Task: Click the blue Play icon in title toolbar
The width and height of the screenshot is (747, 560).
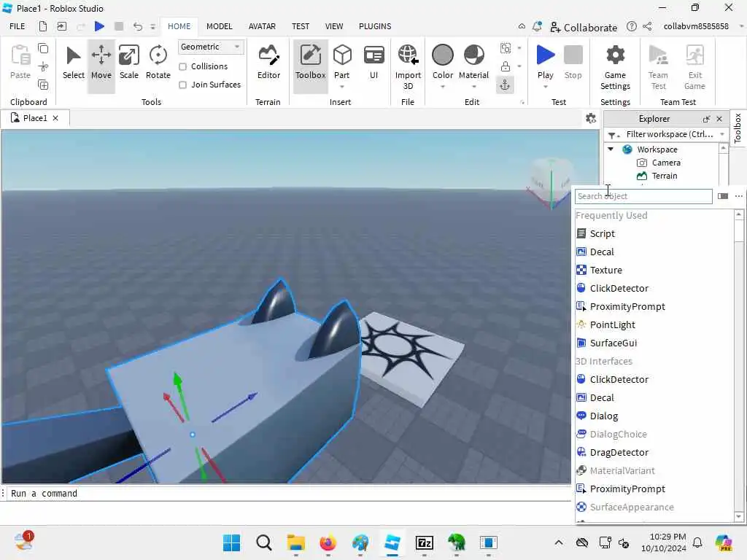Action: click(x=99, y=26)
